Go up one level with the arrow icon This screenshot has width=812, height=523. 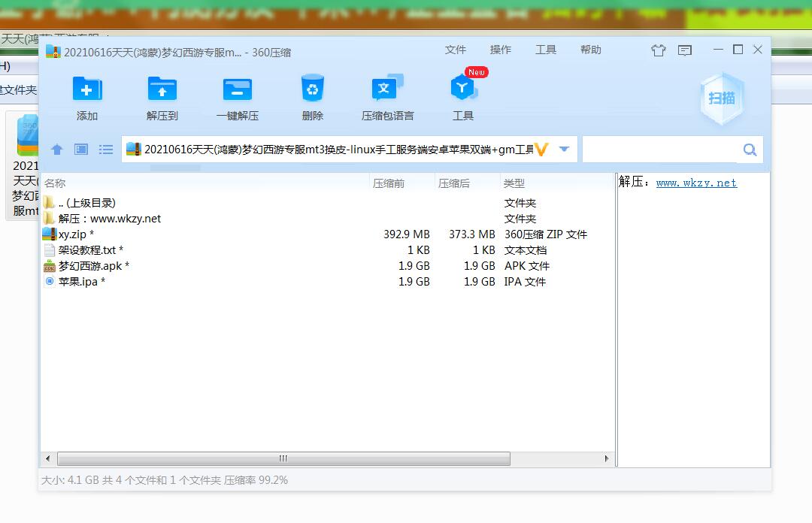coord(57,150)
